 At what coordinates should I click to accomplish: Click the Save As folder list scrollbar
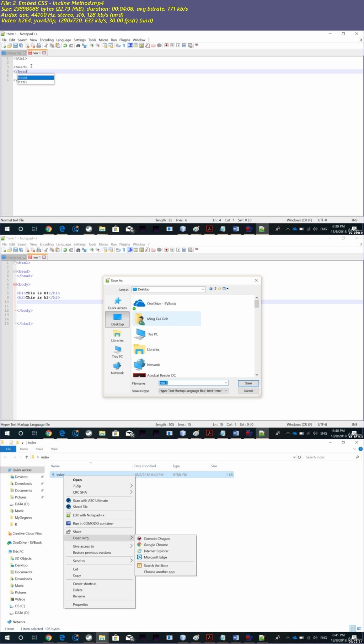(x=257, y=336)
